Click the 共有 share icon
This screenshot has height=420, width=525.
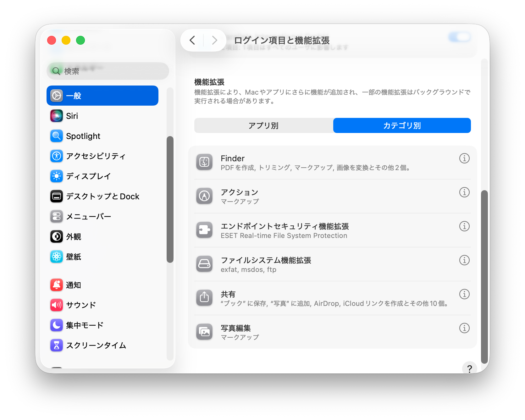204,298
